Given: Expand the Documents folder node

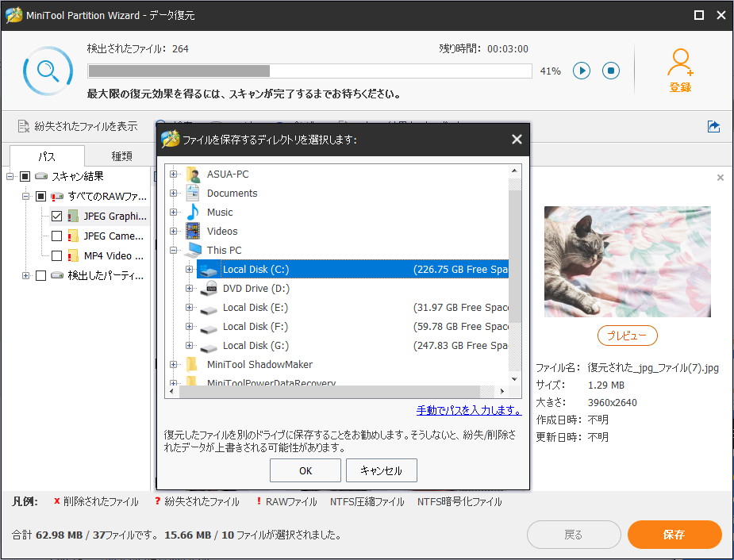Looking at the screenshot, I should click(173, 194).
